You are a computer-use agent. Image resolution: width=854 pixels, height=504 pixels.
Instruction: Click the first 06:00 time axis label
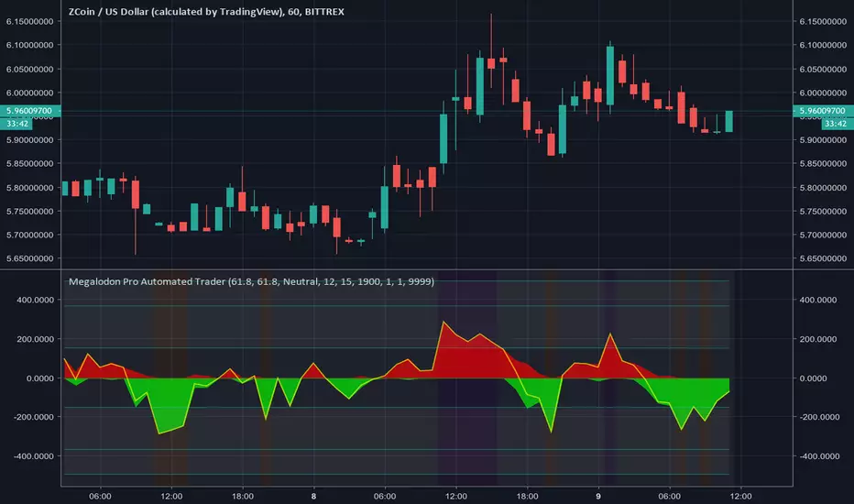(100, 496)
